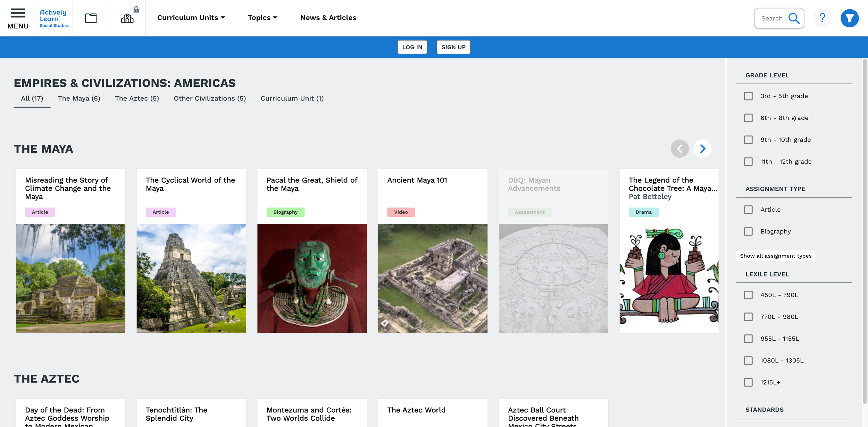
Task: Check the 11th - 12th grade filter
Action: [x=748, y=162]
